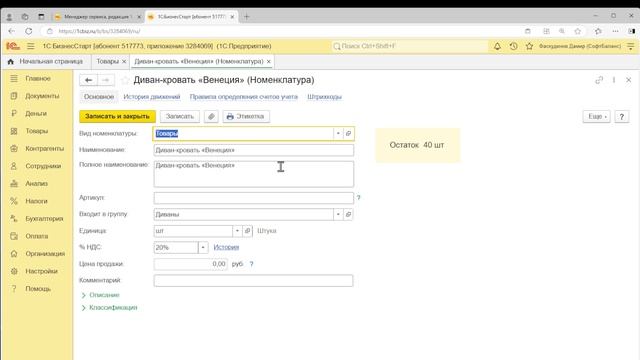Reload the browser page
The height and width of the screenshot is (360, 640).
point(29,31)
